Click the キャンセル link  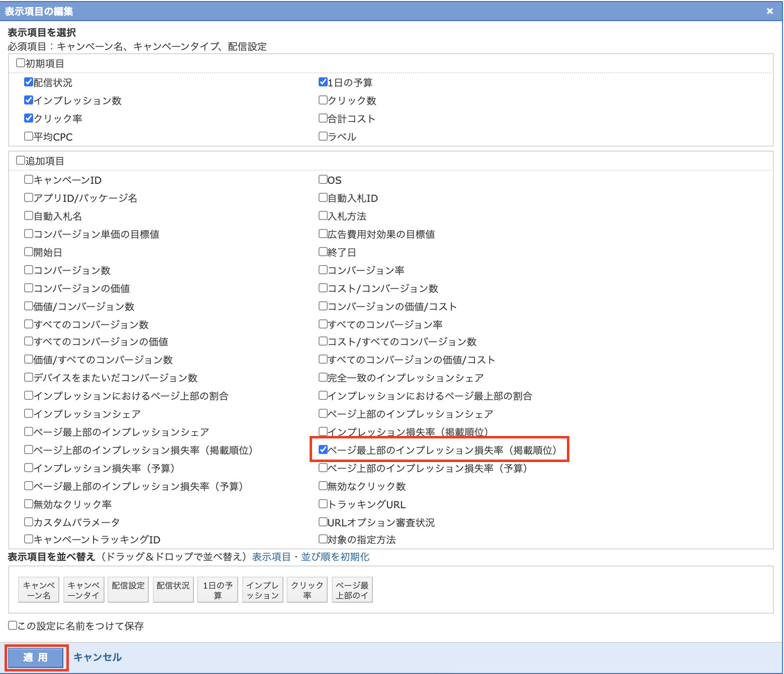(x=97, y=657)
